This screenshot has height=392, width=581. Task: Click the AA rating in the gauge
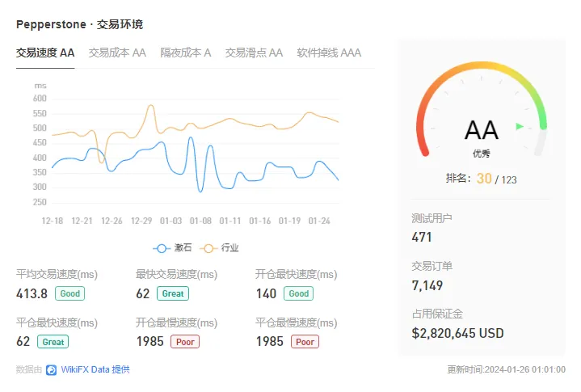pos(482,130)
